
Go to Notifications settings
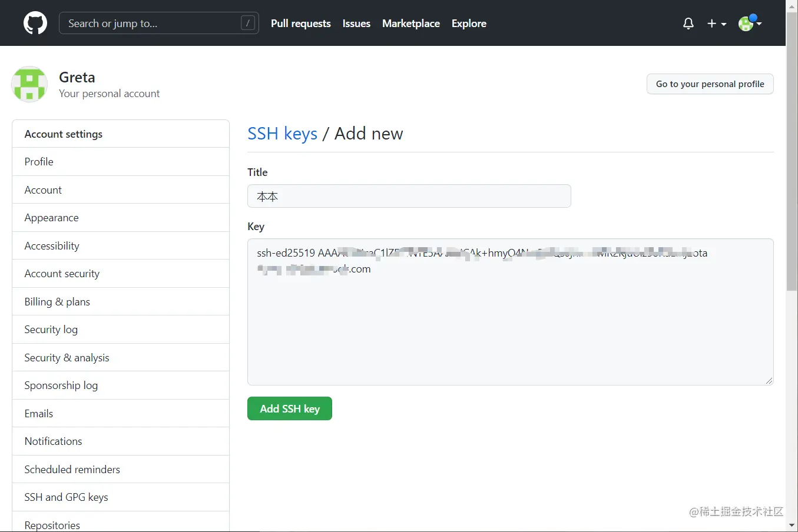click(x=121, y=441)
